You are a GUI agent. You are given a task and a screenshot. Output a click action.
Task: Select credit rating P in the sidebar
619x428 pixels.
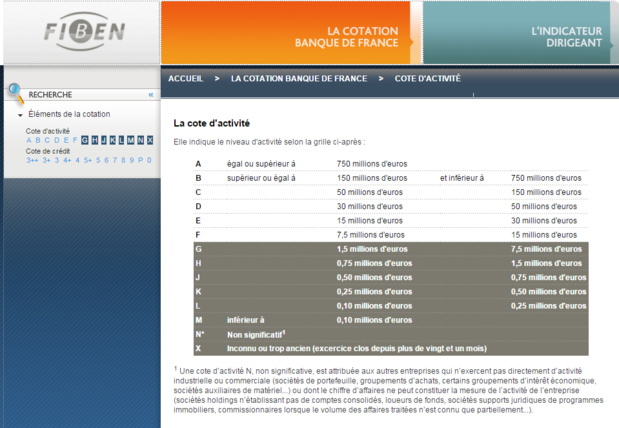pos(140,160)
